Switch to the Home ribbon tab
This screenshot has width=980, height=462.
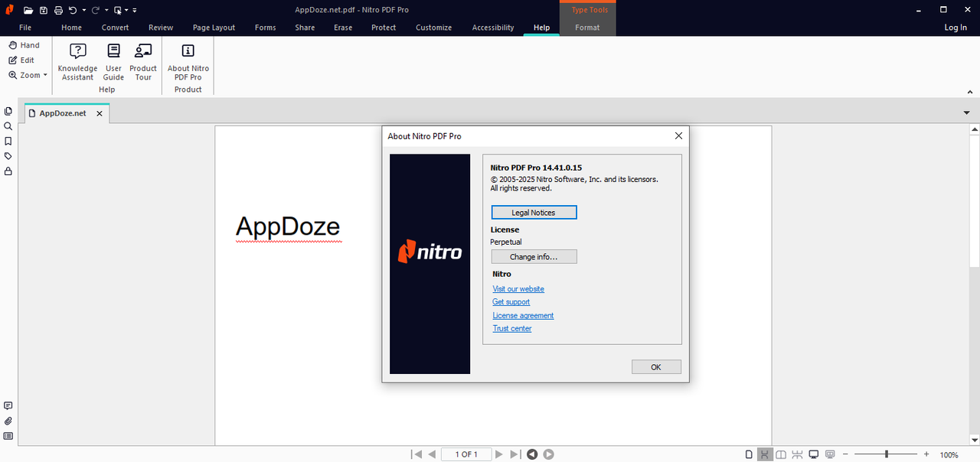(x=71, y=28)
